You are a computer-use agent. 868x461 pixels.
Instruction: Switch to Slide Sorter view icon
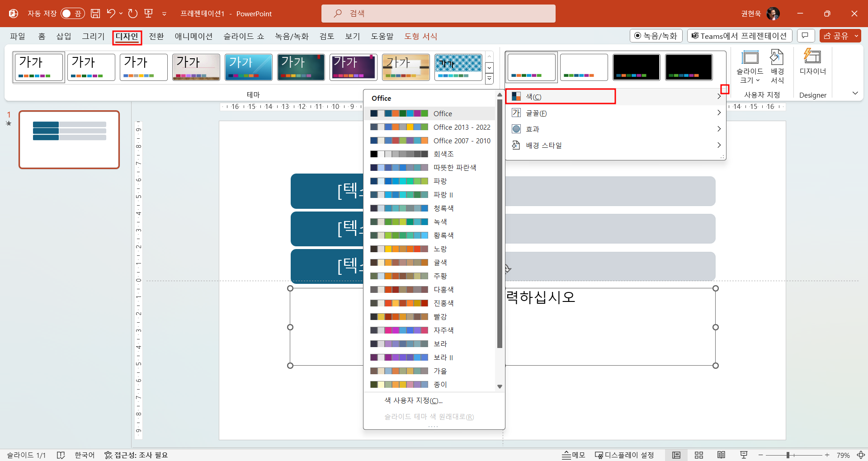699,455
